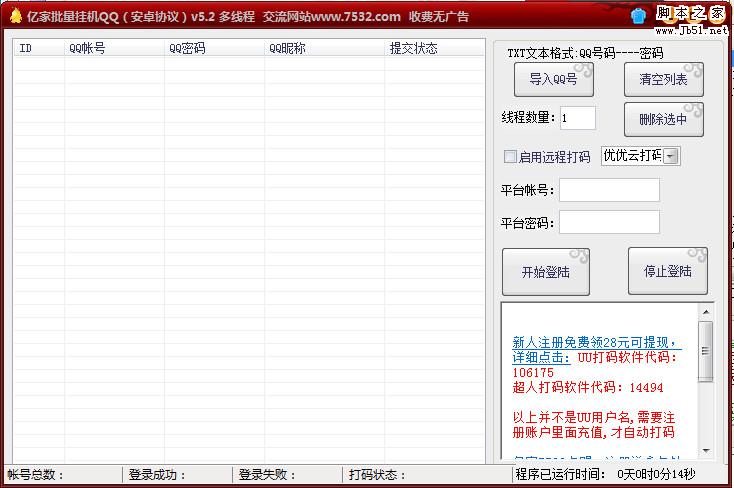Click the 提交状态 column header
The width and height of the screenshot is (734, 488).
pyautogui.click(x=434, y=48)
